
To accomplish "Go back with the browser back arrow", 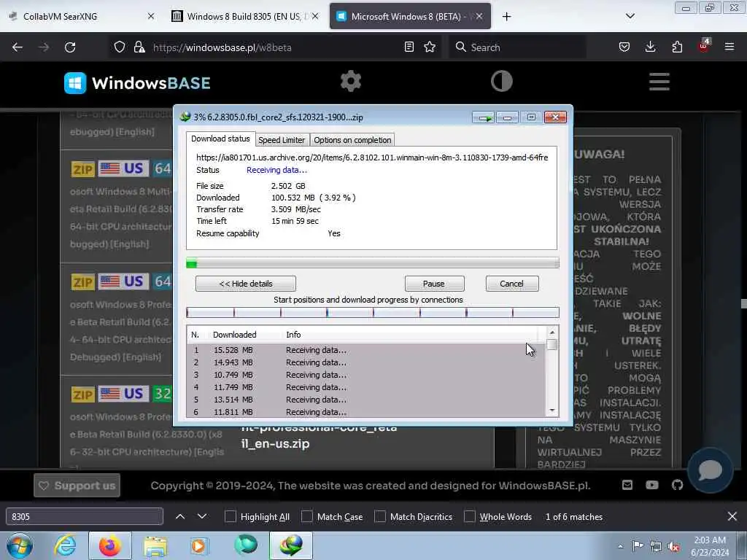I will pos(18,47).
